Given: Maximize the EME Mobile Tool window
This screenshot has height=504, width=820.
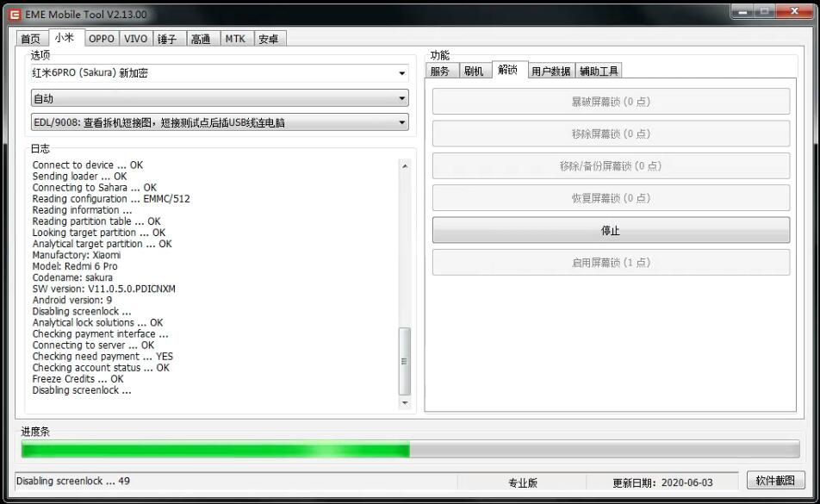Looking at the screenshot, I should [x=765, y=11].
